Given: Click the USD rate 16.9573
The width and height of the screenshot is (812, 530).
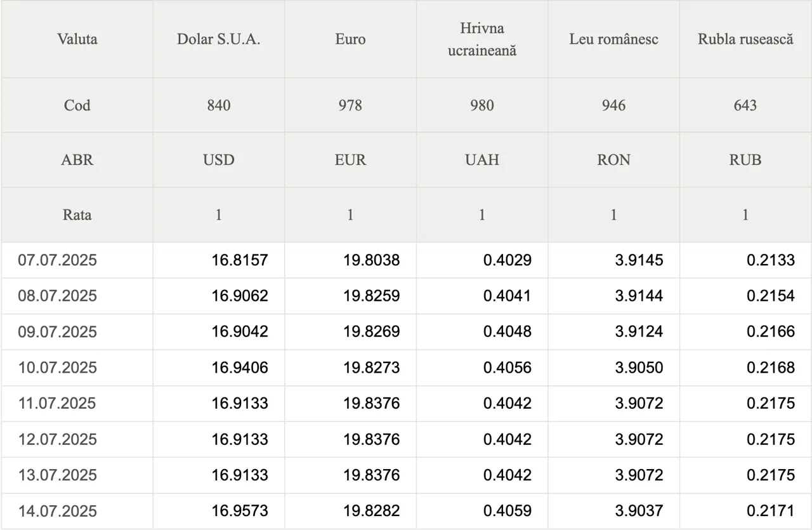Looking at the screenshot, I should coord(240,511).
